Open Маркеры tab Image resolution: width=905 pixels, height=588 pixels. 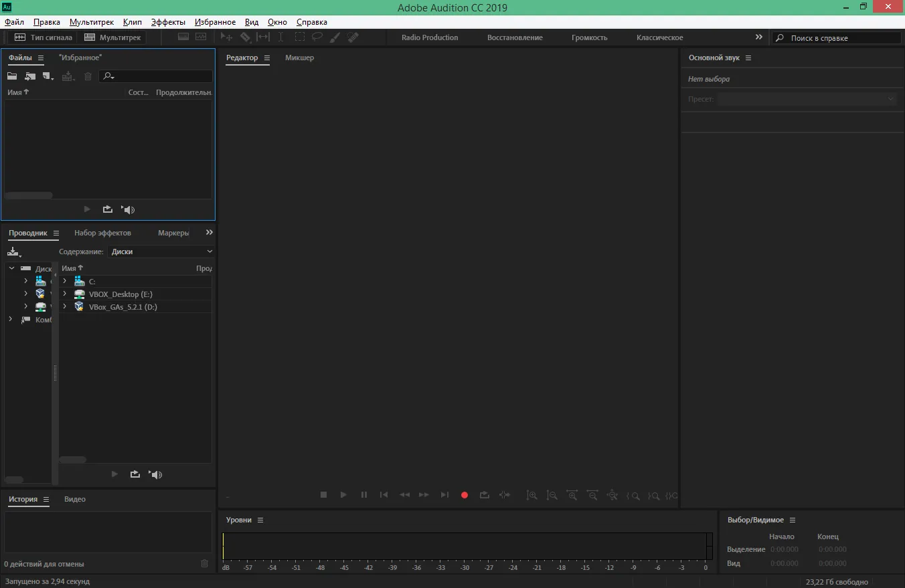click(x=173, y=233)
